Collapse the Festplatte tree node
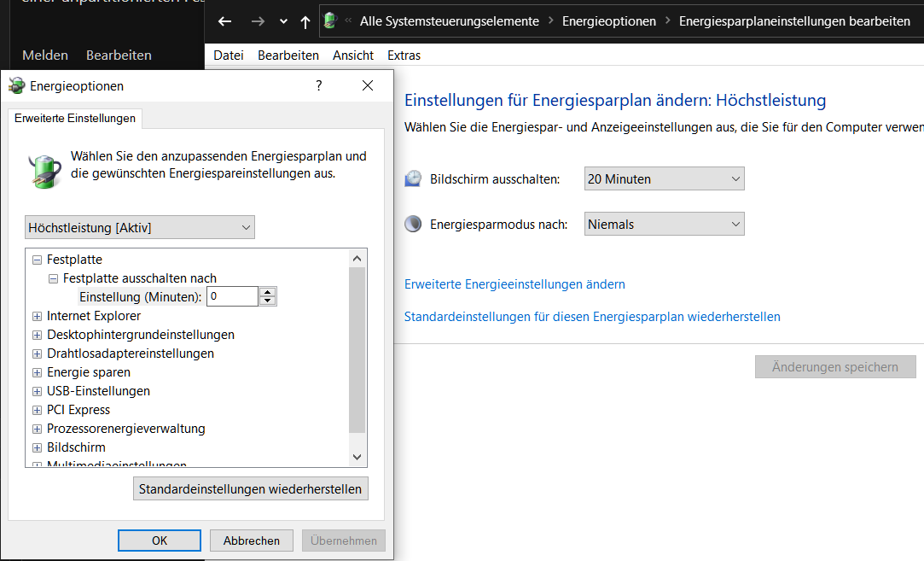This screenshot has width=924, height=561. [38, 260]
